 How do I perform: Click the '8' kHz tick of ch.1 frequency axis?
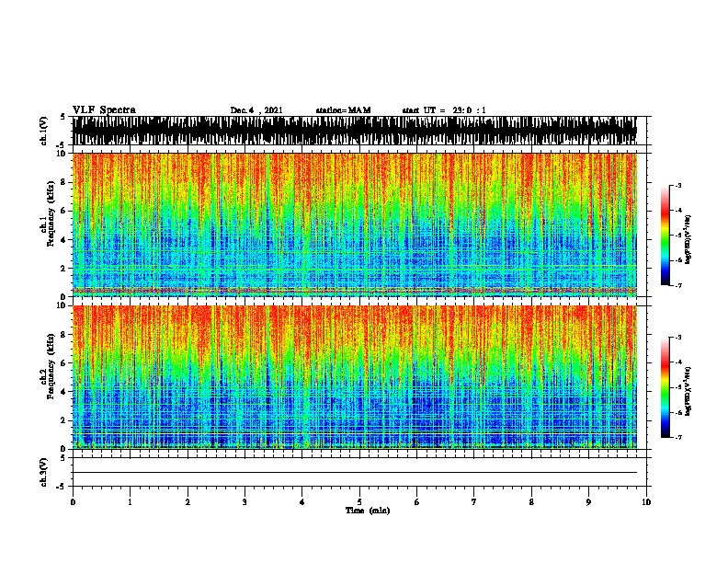coord(64,182)
